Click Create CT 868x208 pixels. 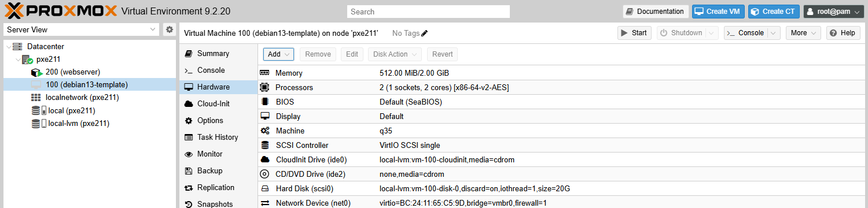coord(774,11)
